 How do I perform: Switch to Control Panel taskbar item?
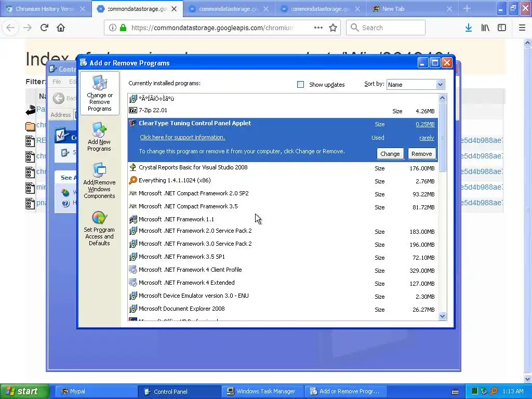click(x=180, y=391)
